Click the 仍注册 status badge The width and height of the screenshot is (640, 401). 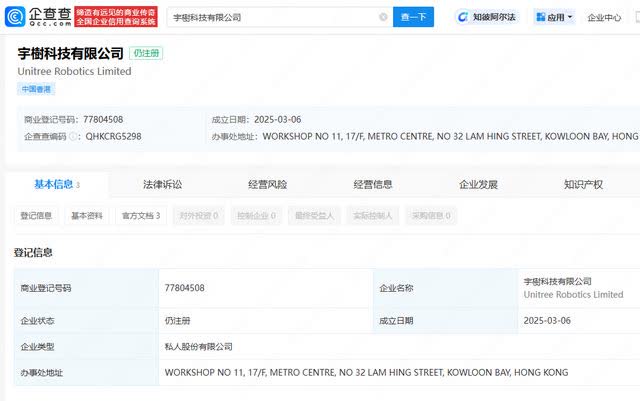click(148, 53)
